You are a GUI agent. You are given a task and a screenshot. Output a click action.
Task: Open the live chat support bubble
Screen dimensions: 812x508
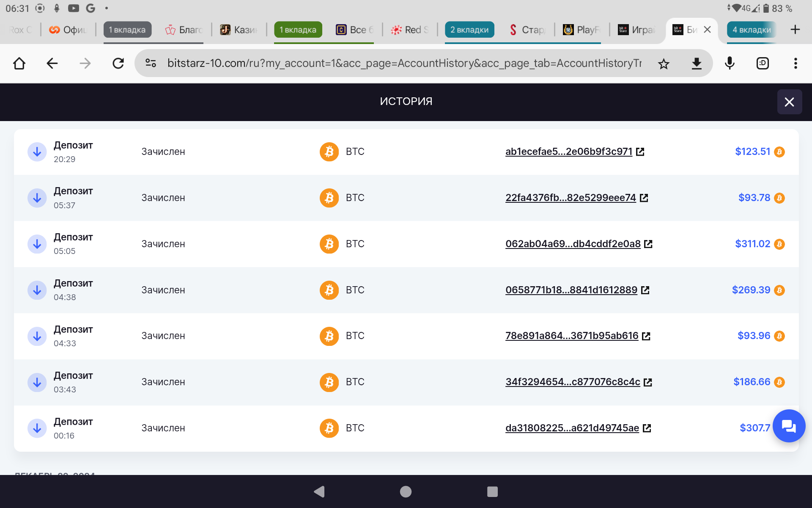tap(788, 426)
